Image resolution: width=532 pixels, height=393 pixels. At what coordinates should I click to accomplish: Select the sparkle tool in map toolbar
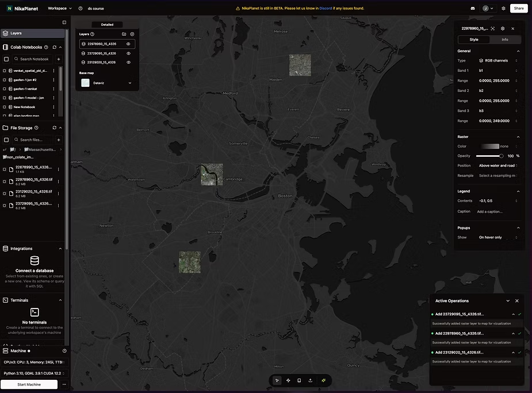[288, 380]
